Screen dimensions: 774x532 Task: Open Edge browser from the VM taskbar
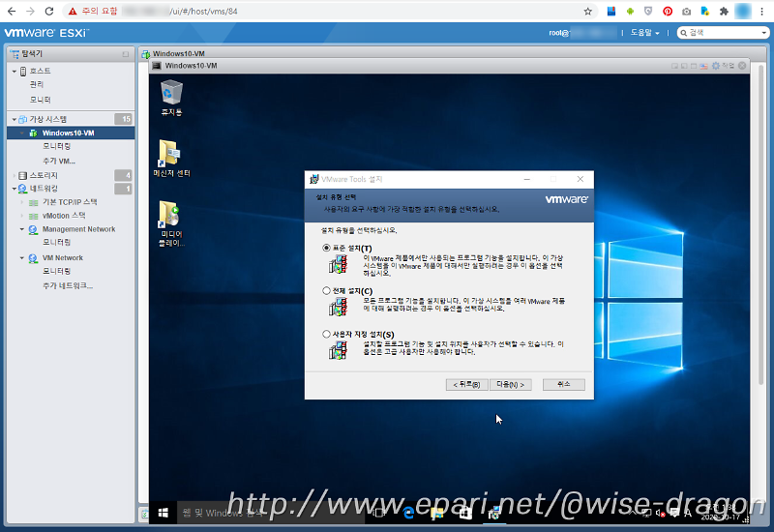[408, 514]
